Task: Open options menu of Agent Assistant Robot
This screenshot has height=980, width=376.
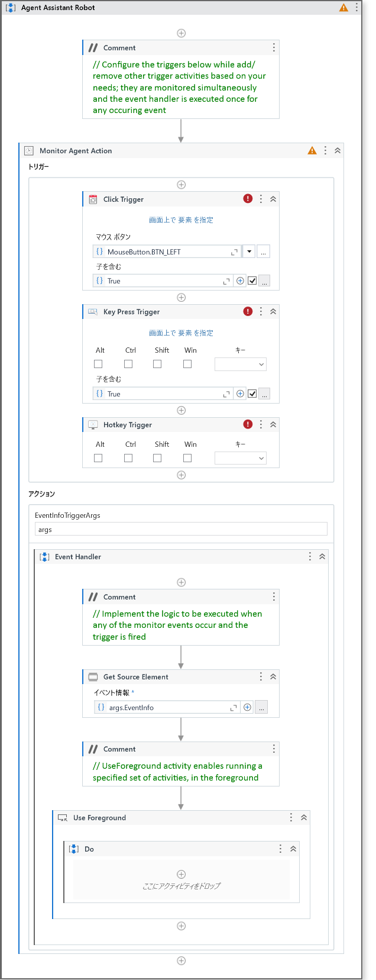Action: coord(356,8)
